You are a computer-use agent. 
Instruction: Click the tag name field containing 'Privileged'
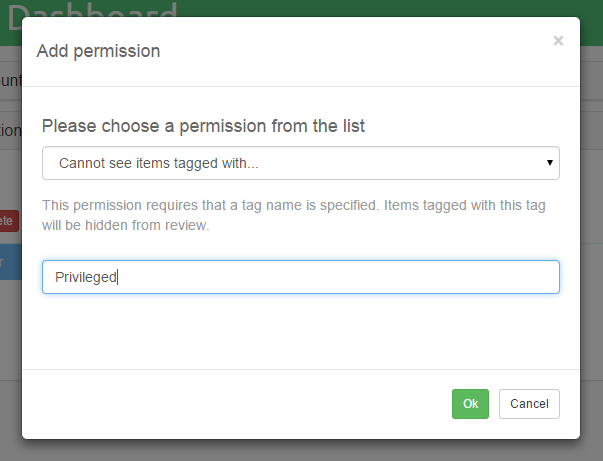300,277
